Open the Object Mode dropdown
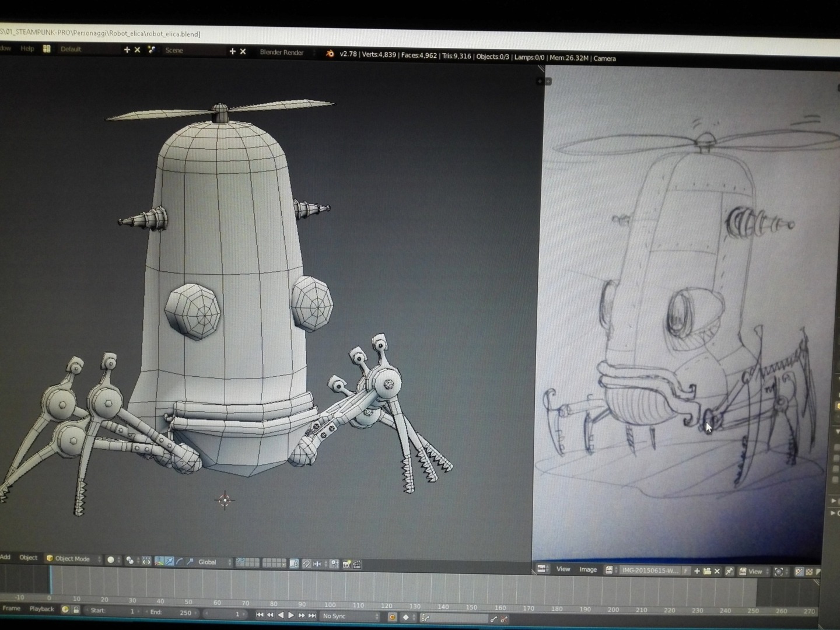The height and width of the screenshot is (630, 840). (73, 559)
